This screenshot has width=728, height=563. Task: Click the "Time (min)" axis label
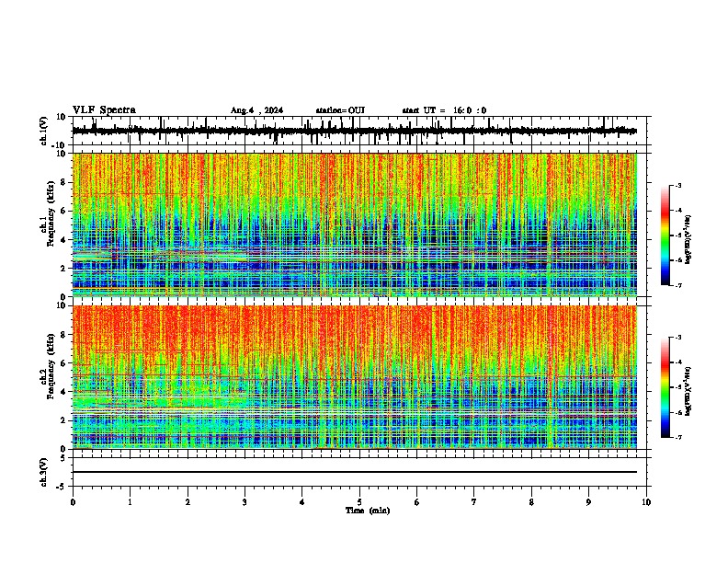[368, 511]
